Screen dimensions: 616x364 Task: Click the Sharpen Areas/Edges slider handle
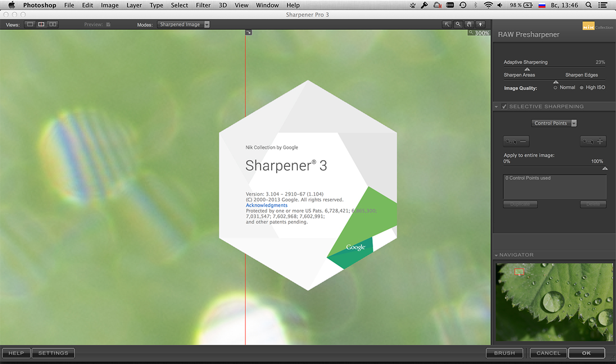556,82
